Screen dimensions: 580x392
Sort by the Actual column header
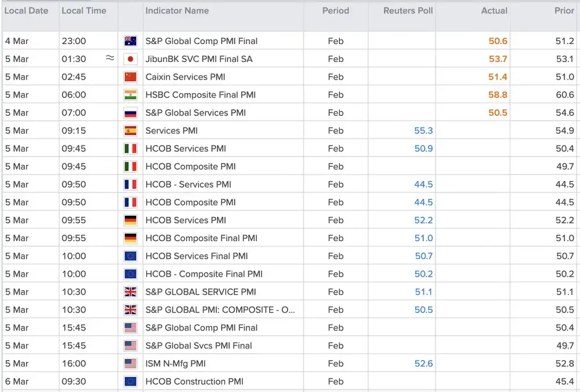(x=494, y=10)
